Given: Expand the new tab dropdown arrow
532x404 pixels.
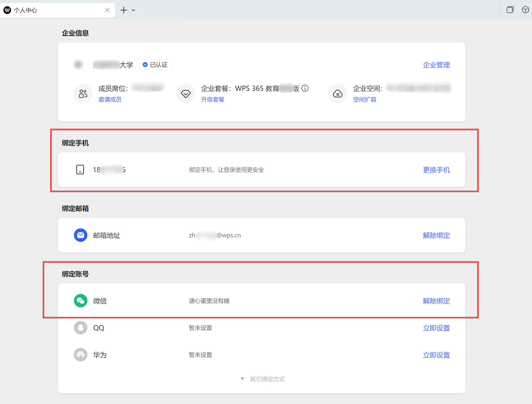Looking at the screenshot, I should point(133,10).
